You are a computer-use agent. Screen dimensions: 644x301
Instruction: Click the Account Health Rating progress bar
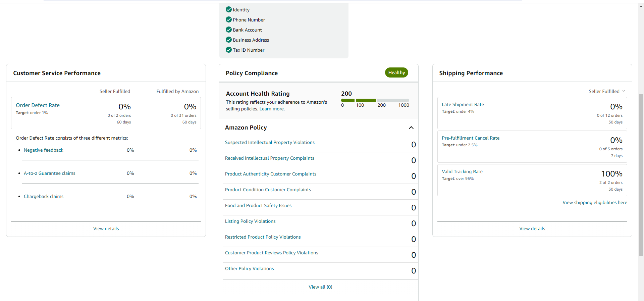pos(375,100)
